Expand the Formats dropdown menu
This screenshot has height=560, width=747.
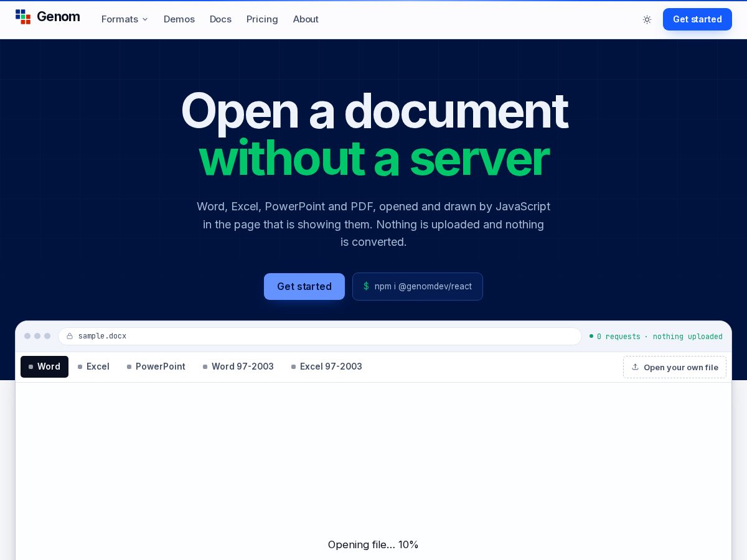125,19
